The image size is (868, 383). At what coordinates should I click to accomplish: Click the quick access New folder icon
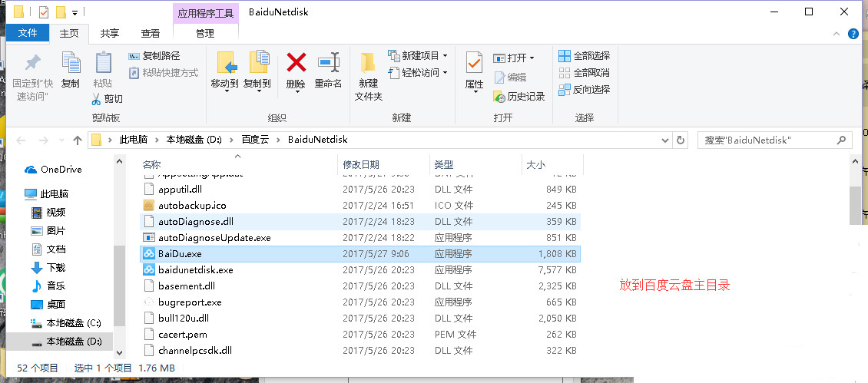click(x=61, y=12)
